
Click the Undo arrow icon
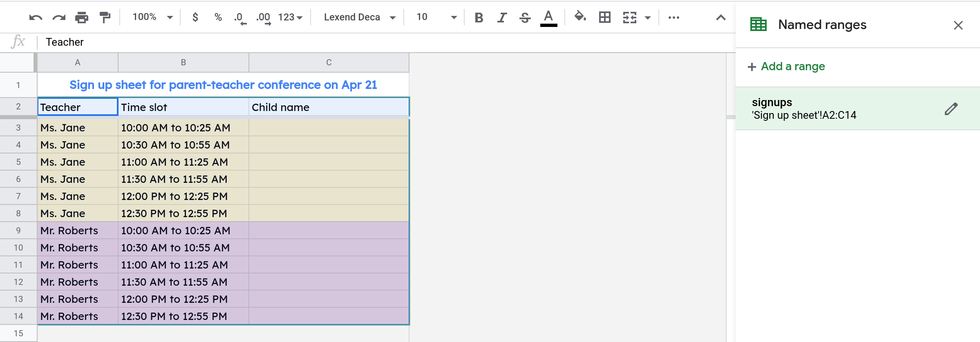point(36,18)
